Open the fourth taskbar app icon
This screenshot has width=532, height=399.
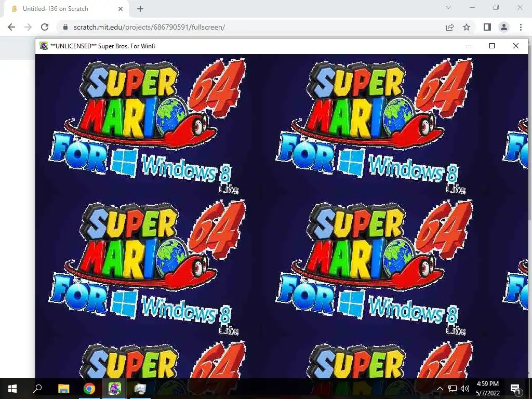click(x=140, y=389)
